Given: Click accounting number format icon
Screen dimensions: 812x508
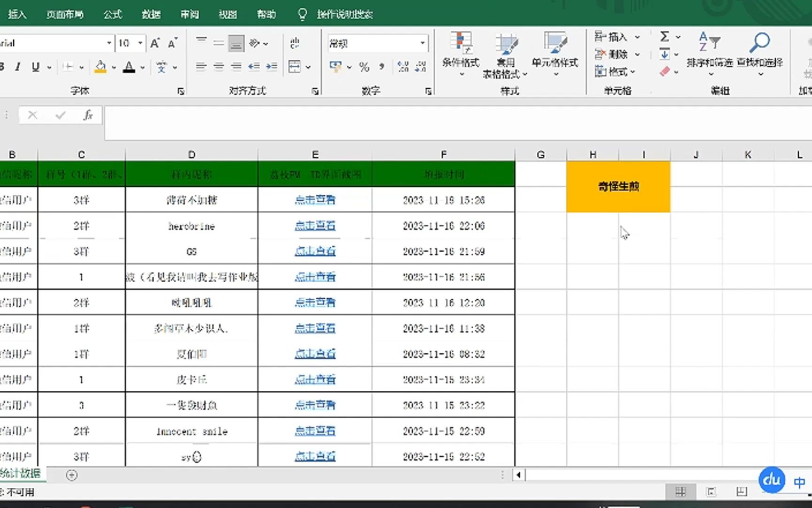Looking at the screenshot, I should [336, 67].
